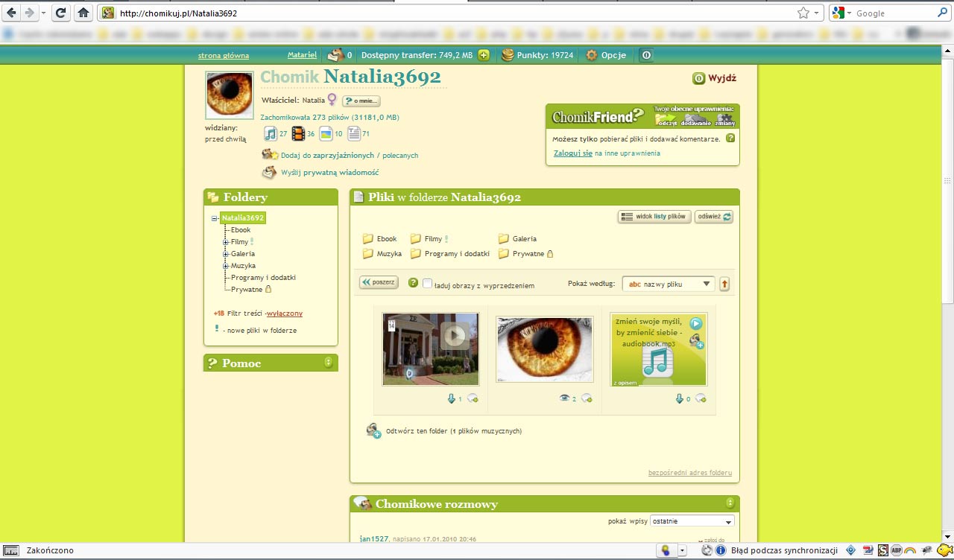Screen dimensions: 954x560
Task: Click the comment bubble under the eye image
Action: [x=587, y=398]
